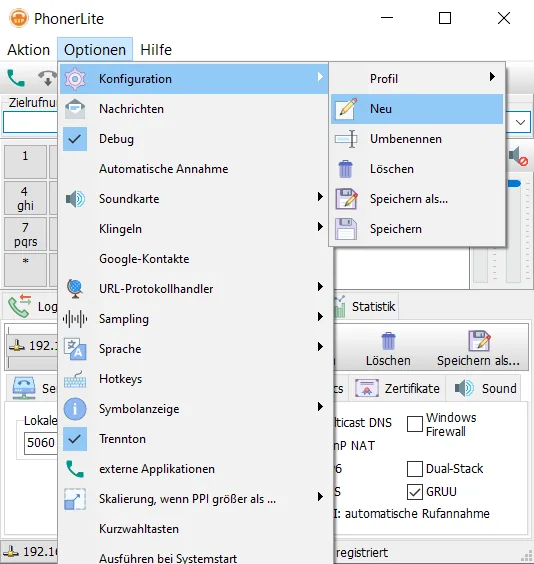Screen dimensions: 534x564
Task: Click the Zielrufnummer input field
Action: pyautogui.click(x=30, y=122)
